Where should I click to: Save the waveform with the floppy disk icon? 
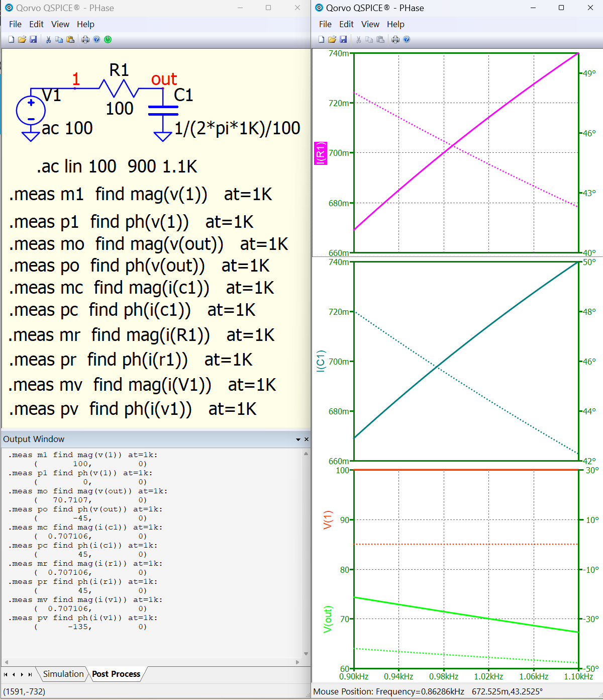pyautogui.click(x=343, y=39)
